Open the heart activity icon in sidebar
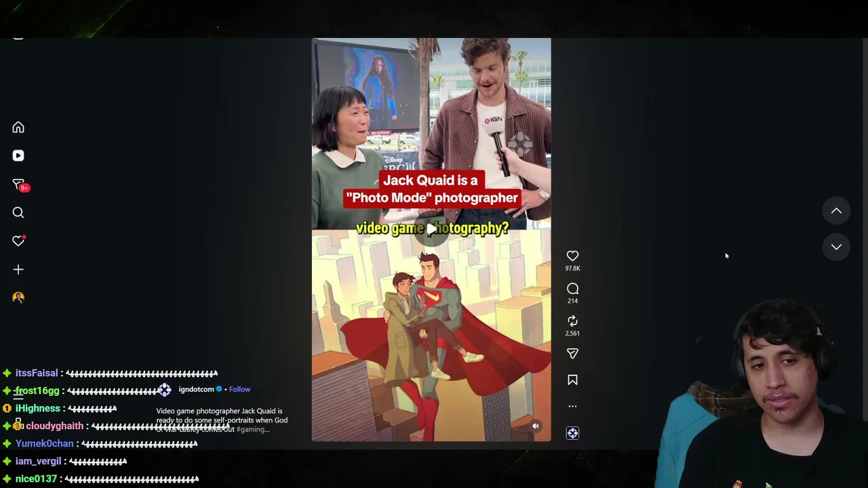The height and width of the screenshot is (488, 868). [18, 241]
